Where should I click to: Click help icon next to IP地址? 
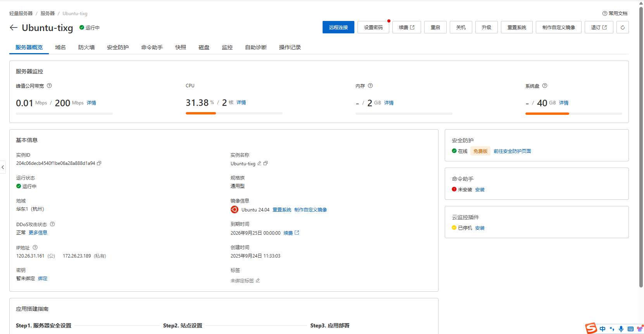tap(35, 247)
